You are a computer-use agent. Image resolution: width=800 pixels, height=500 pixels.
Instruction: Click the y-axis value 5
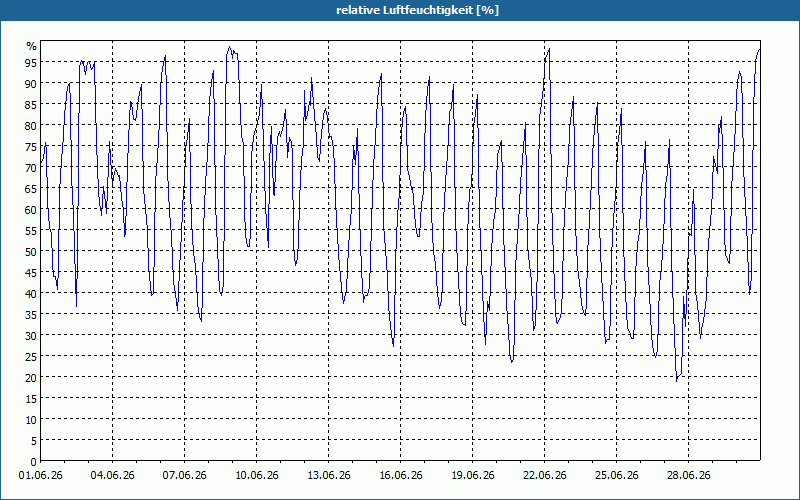(x=34, y=440)
